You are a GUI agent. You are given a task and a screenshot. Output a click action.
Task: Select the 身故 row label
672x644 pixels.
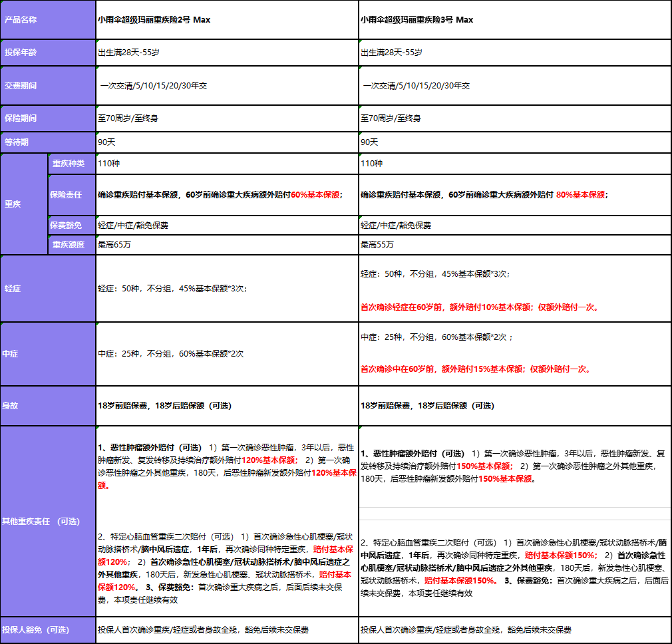48,406
